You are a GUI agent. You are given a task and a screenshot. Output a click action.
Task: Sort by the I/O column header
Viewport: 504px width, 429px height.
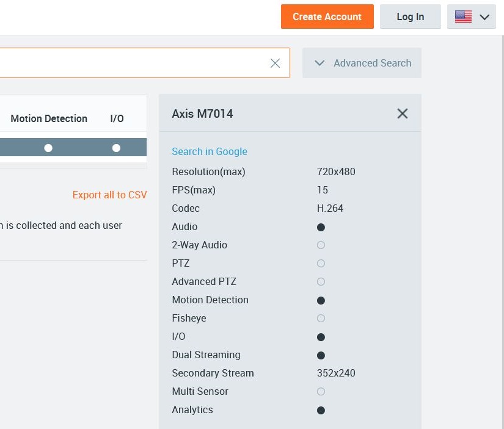coord(117,118)
